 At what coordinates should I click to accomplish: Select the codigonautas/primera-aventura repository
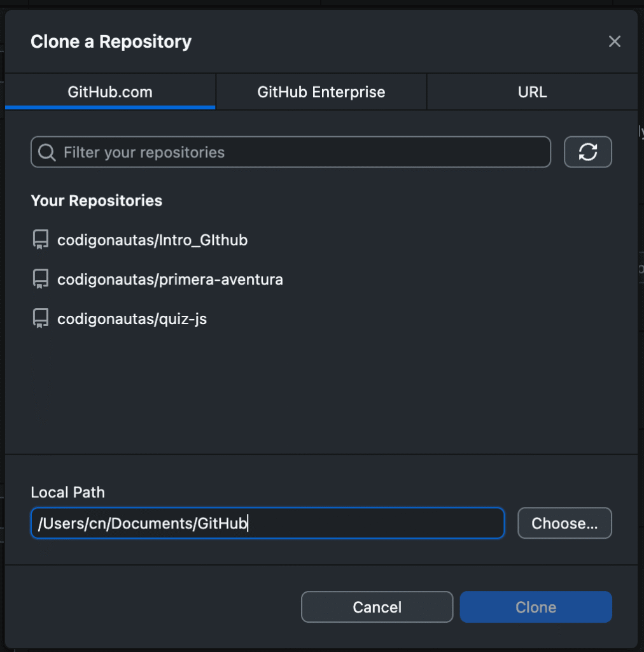(x=170, y=279)
